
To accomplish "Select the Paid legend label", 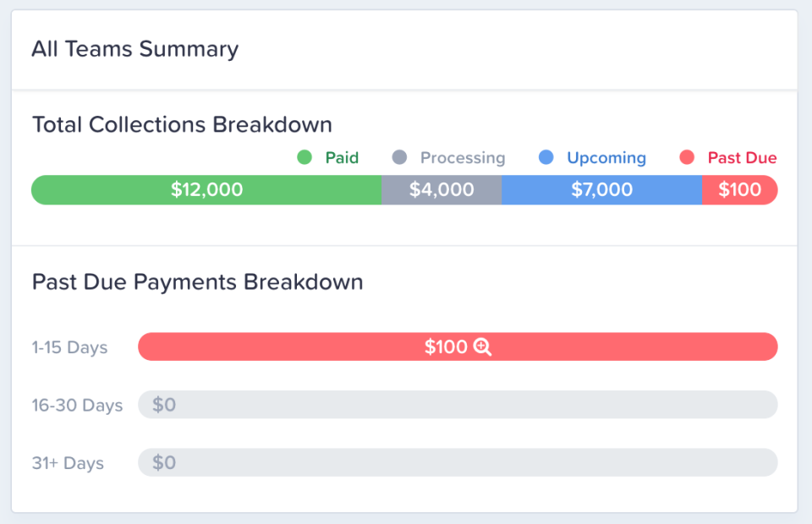I will click(x=342, y=158).
